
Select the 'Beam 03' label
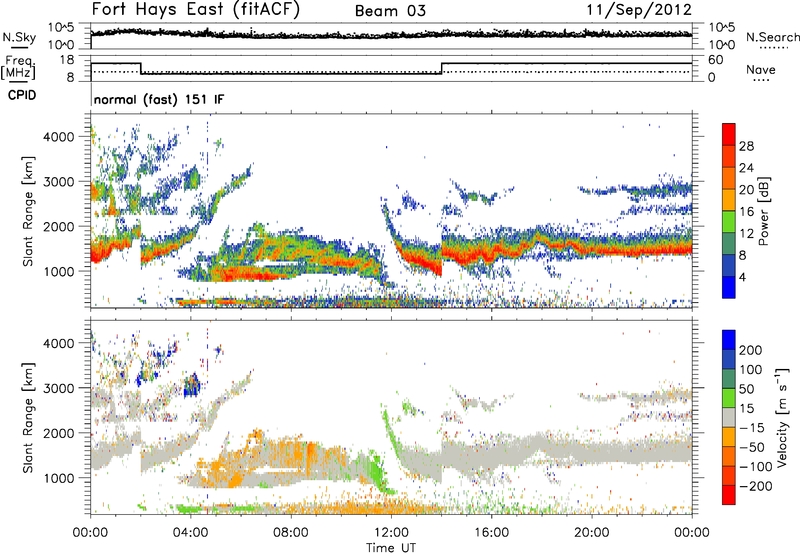390,11
